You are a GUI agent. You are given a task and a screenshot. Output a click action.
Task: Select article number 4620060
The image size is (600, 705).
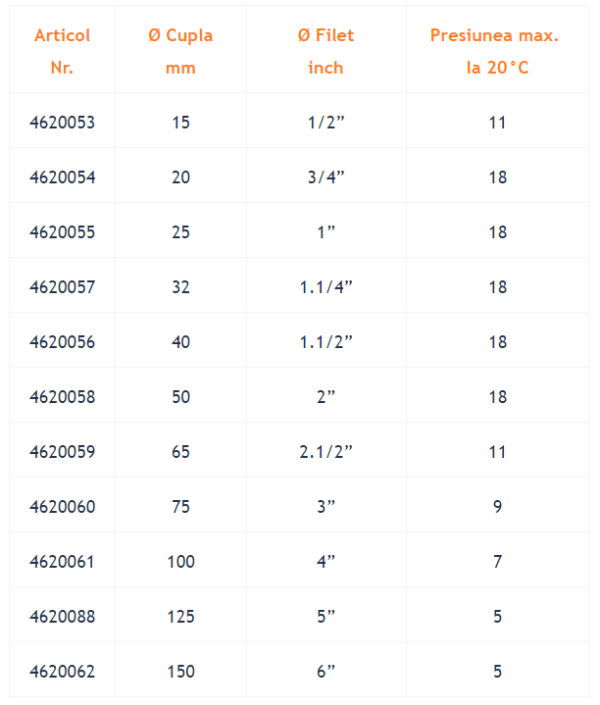[62, 507]
